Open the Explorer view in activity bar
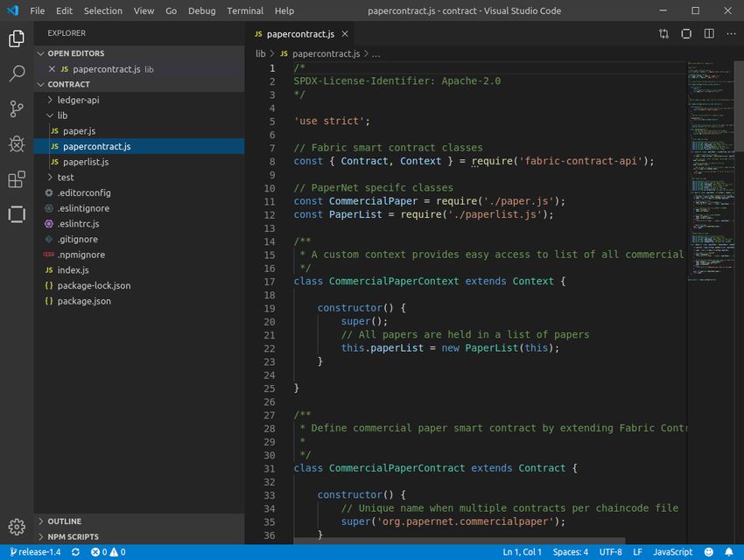 pos(17,38)
